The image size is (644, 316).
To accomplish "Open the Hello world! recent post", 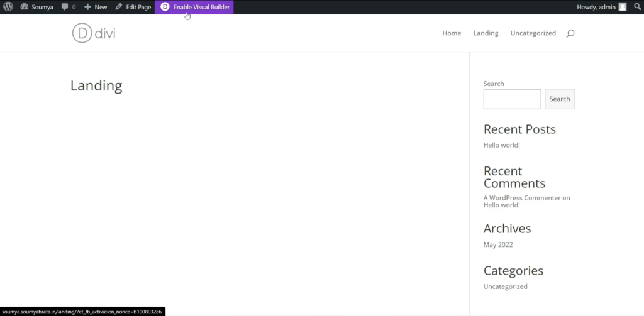I will tap(501, 145).
